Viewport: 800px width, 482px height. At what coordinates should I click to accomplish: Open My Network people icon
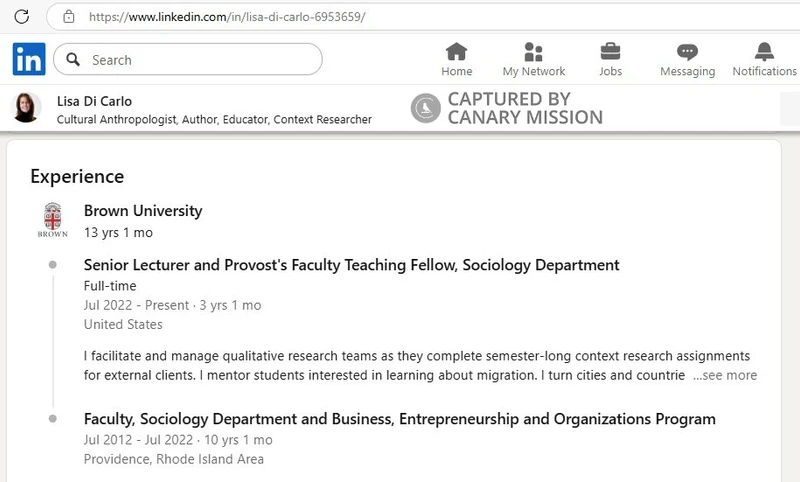[533, 52]
